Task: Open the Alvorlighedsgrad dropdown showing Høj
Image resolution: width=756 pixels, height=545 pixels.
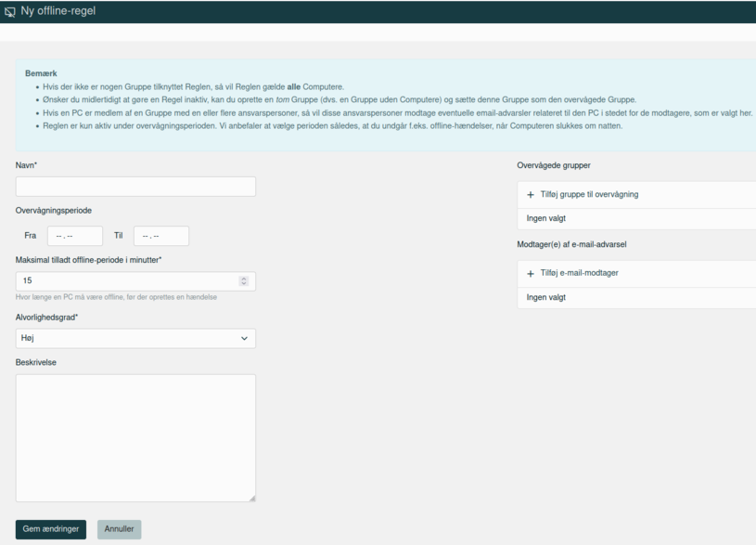Action: [135, 338]
